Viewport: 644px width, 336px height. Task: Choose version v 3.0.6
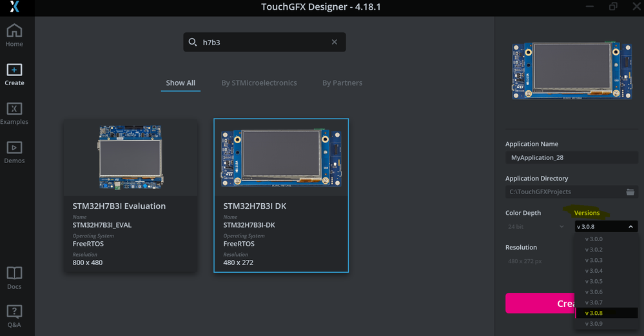[606, 292]
